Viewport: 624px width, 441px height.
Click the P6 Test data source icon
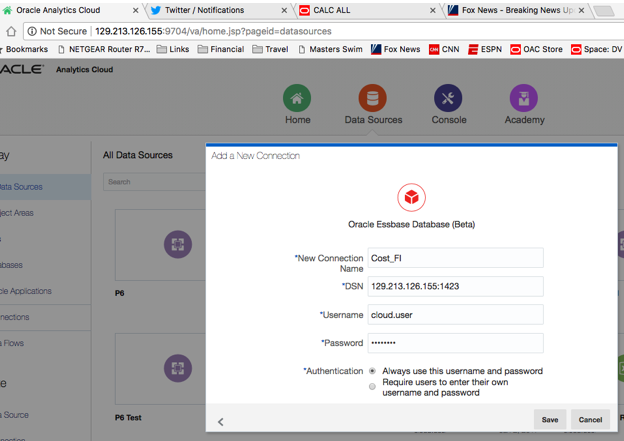pos(178,369)
